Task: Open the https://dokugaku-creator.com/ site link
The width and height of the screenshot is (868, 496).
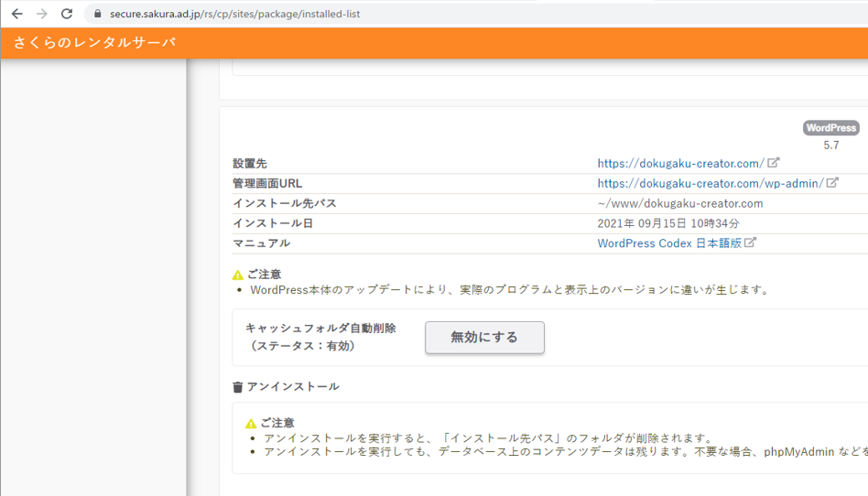Action: (680, 163)
